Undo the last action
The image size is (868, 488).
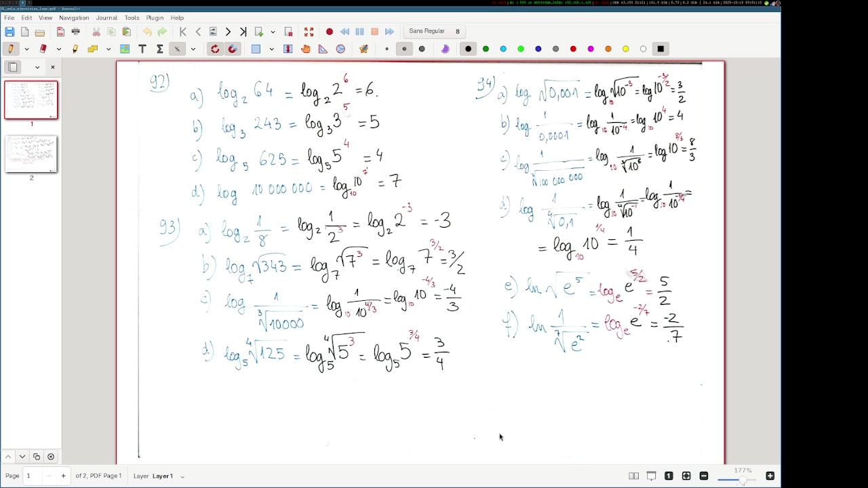[x=147, y=32]
